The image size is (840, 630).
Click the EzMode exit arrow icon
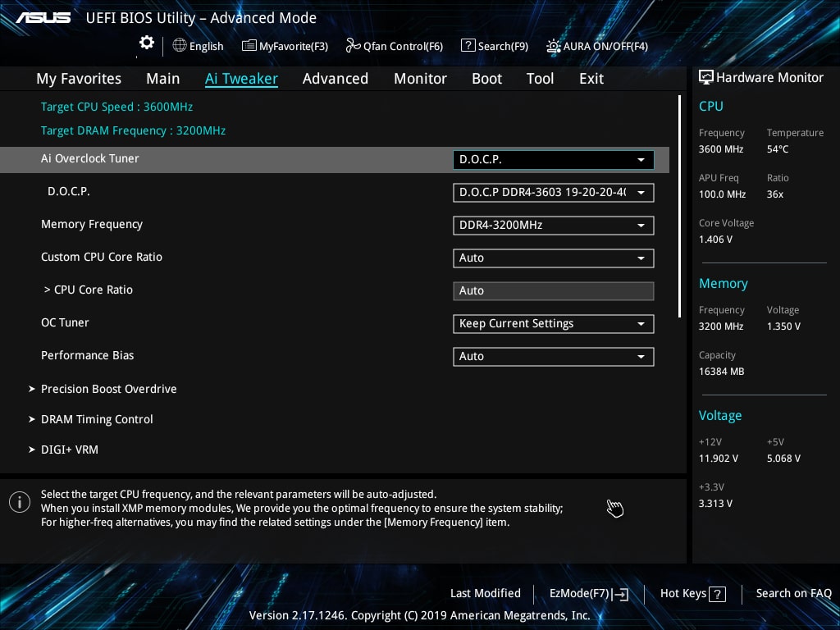click(x=620, y=594)
